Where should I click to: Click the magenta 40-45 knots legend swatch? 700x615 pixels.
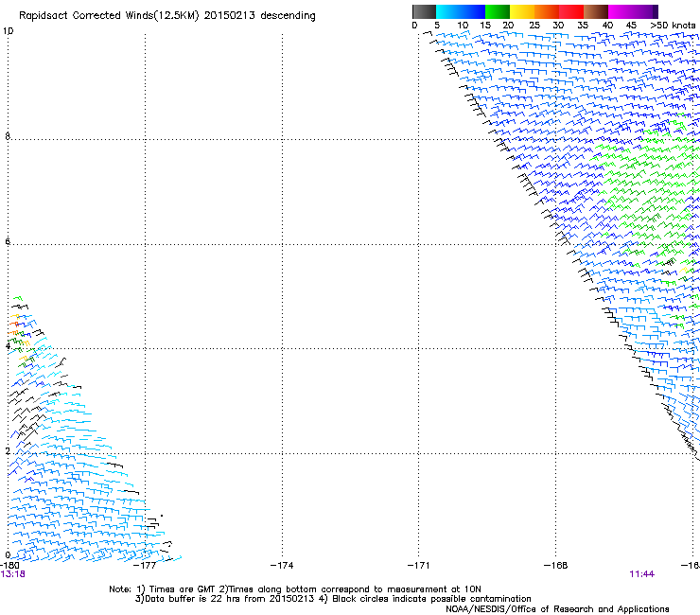pyautogui.click(x=621, y=11)
